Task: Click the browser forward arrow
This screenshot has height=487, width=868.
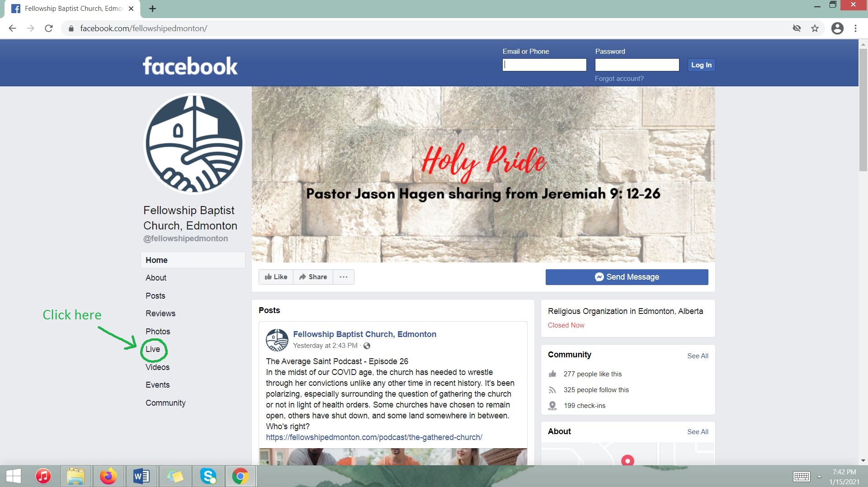Action: coord(30,28)
